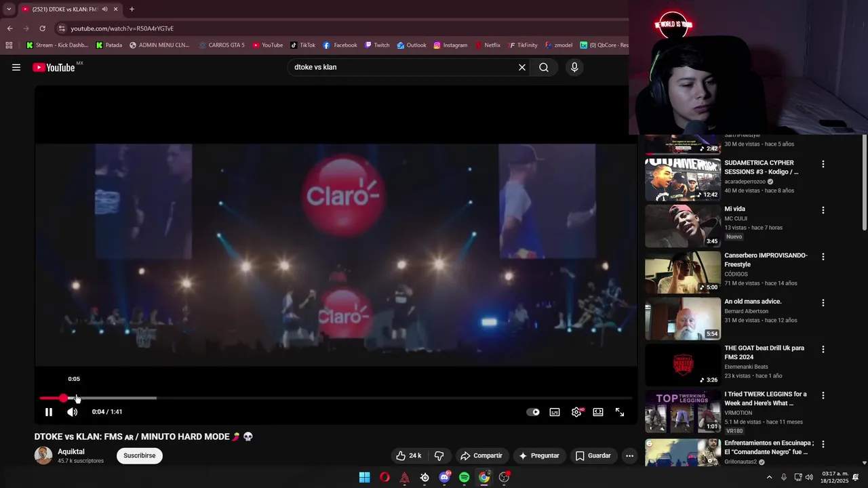
Task: Open options for Enfrentamientos en Escuinapa video
Action: pyautogui.click(x=823, y=445)
